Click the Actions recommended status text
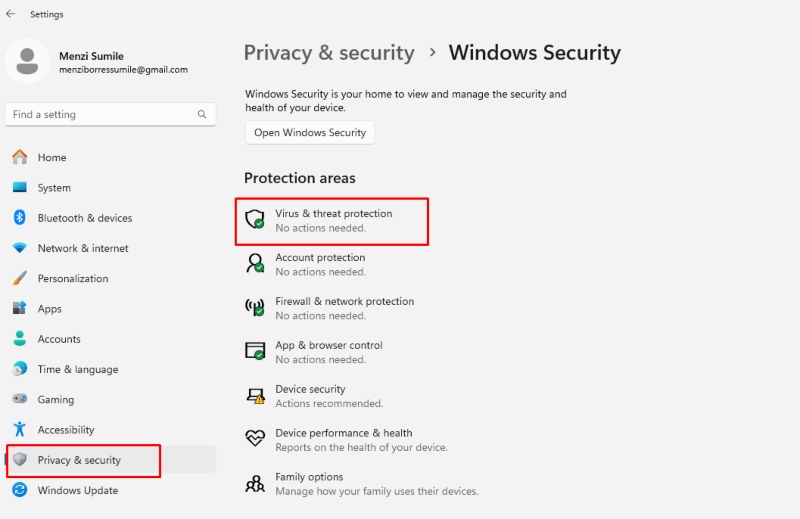This screenshot has width=800, height=519. pyautogui.click(x=329, y=403)
